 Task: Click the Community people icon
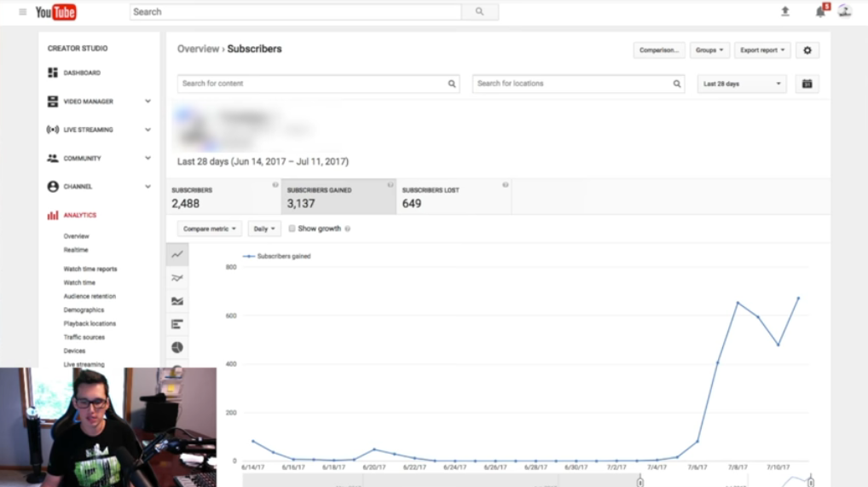[53, 159]
